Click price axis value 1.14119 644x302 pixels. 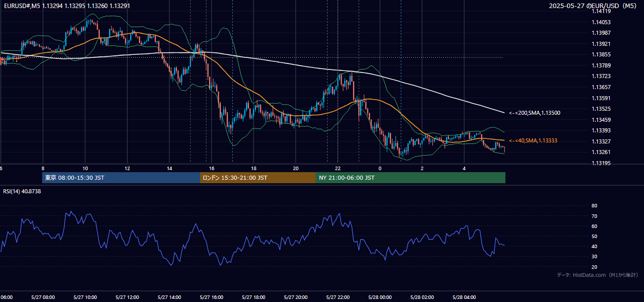[601, 11]
